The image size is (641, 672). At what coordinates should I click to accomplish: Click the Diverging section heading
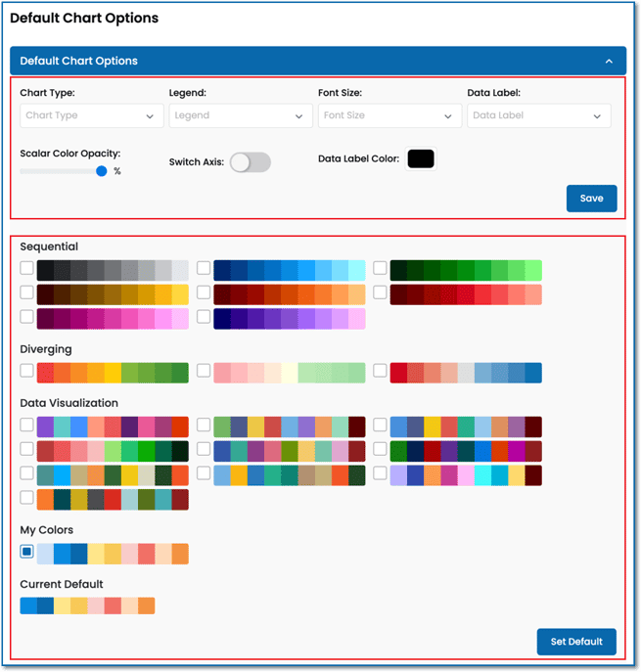[x=46, y=349]
